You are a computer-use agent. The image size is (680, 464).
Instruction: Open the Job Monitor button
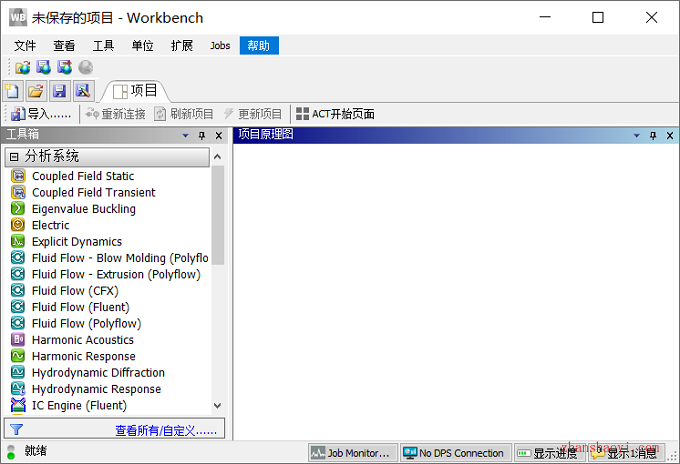click(353, 453)
